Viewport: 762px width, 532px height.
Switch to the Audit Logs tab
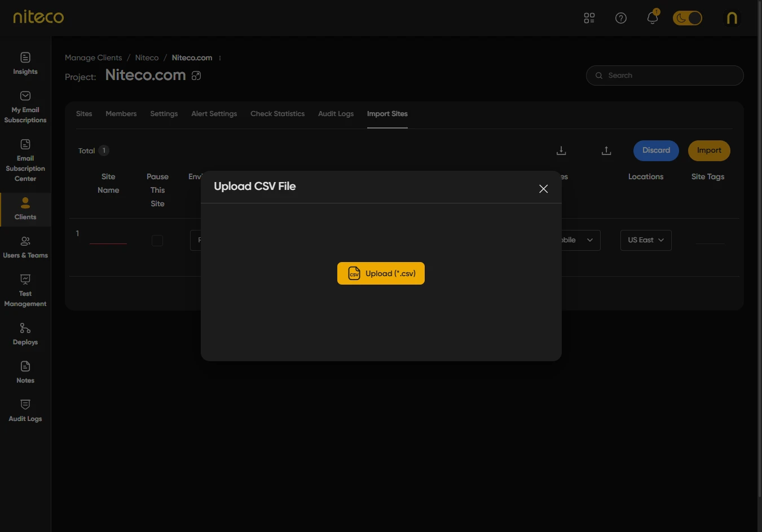click(x=336, y=114)
